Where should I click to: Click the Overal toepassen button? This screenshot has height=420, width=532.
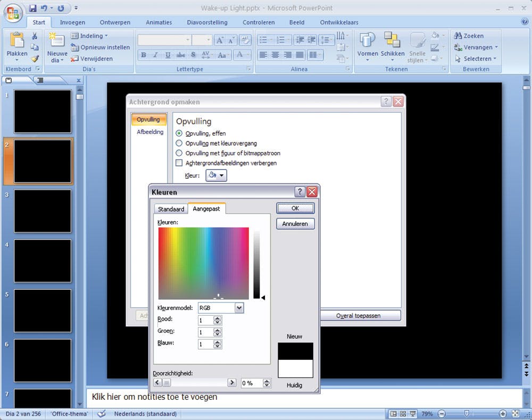[x=358, y=316]
